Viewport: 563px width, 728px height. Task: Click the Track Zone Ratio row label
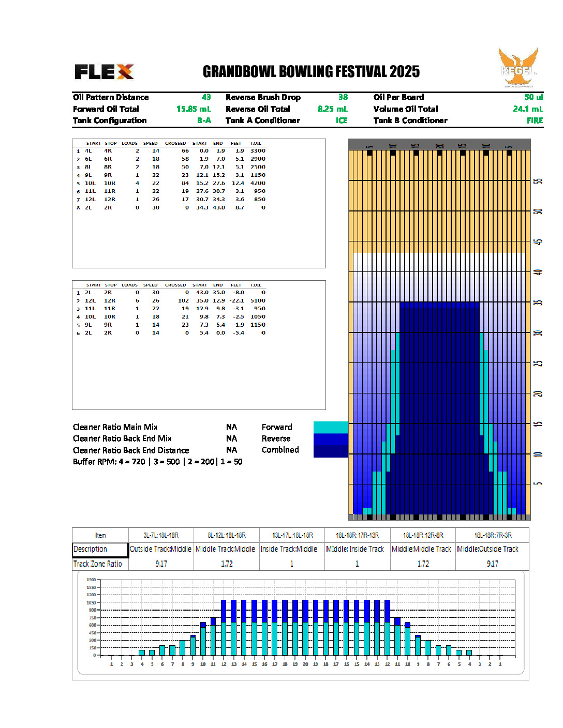coord(98,564)
